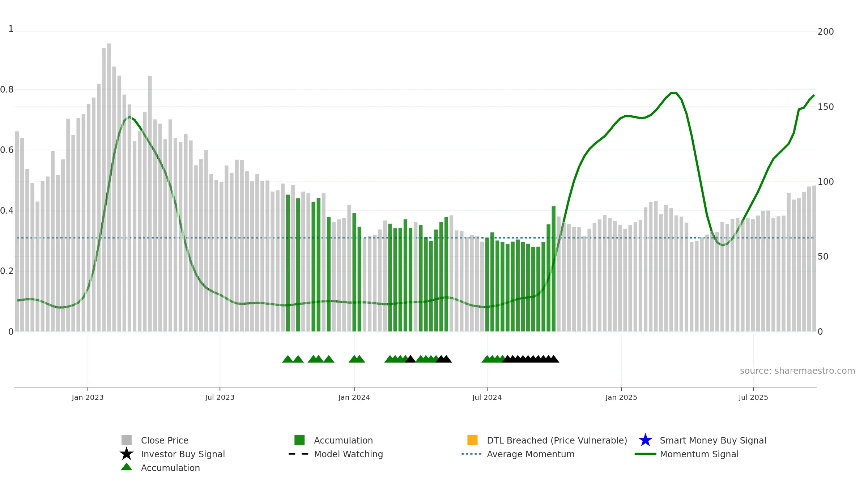868x488 pixels.
Task: Click the orange DTL Breached legend square
Action: pos(472,440)
